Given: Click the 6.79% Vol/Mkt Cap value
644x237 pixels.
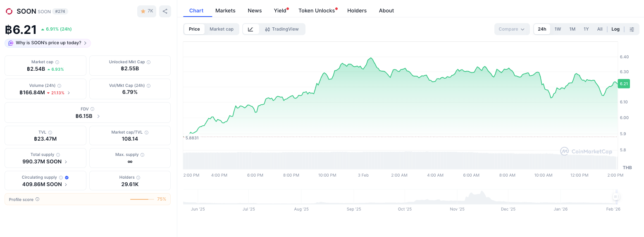Looking at the screenshot, I should 130,92.
